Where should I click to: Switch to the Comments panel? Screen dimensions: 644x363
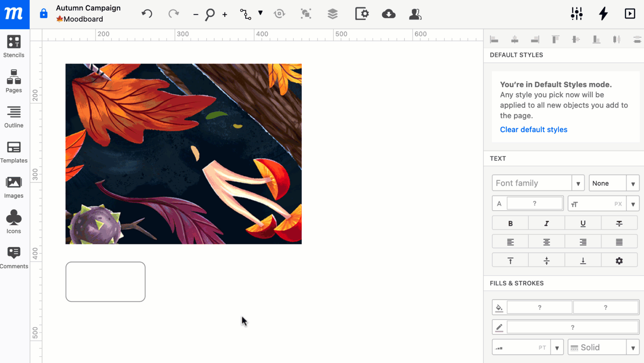click(x=14, y=258)
